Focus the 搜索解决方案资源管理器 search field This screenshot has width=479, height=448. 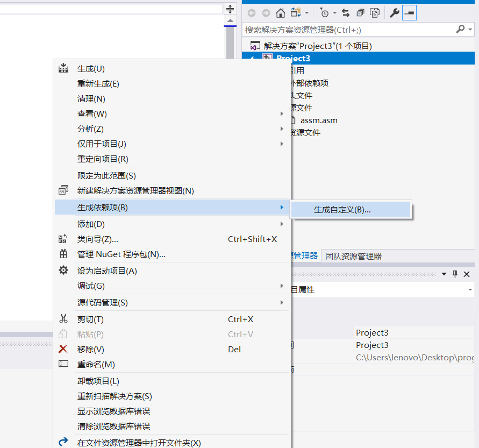pos(348,30)
